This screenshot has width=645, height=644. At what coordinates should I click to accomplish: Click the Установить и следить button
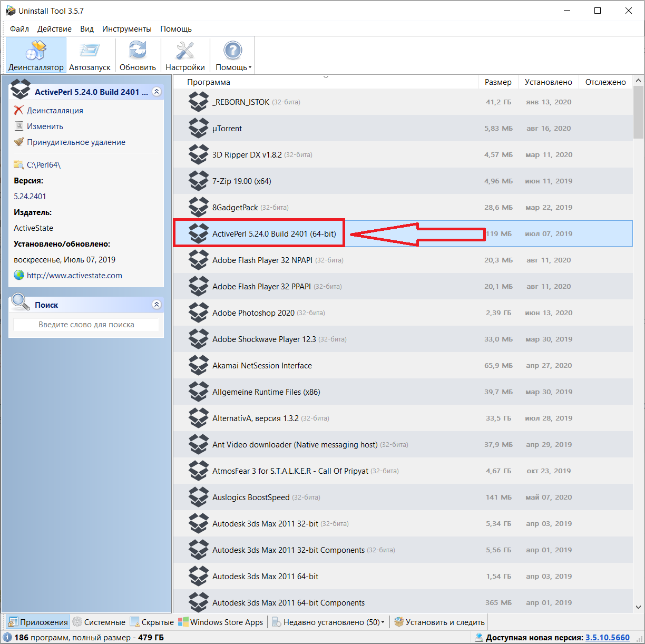pyautogui.click(x=439, y=622)
